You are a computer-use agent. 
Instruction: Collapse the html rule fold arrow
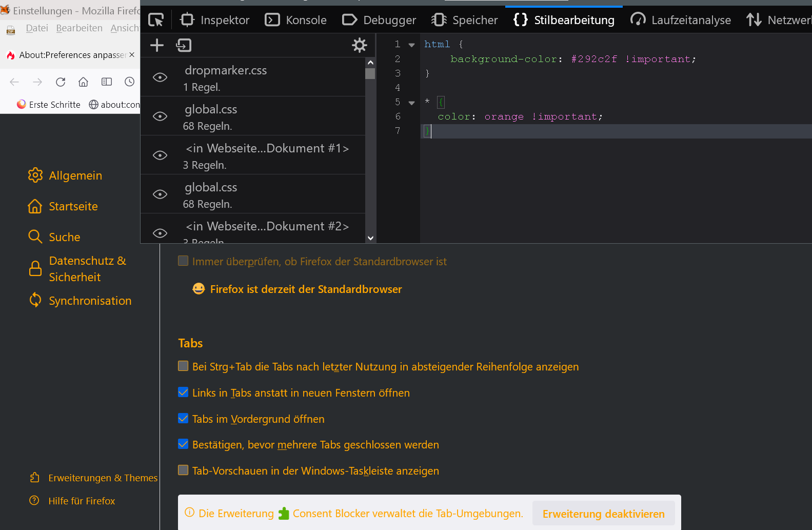pos(411,45)
